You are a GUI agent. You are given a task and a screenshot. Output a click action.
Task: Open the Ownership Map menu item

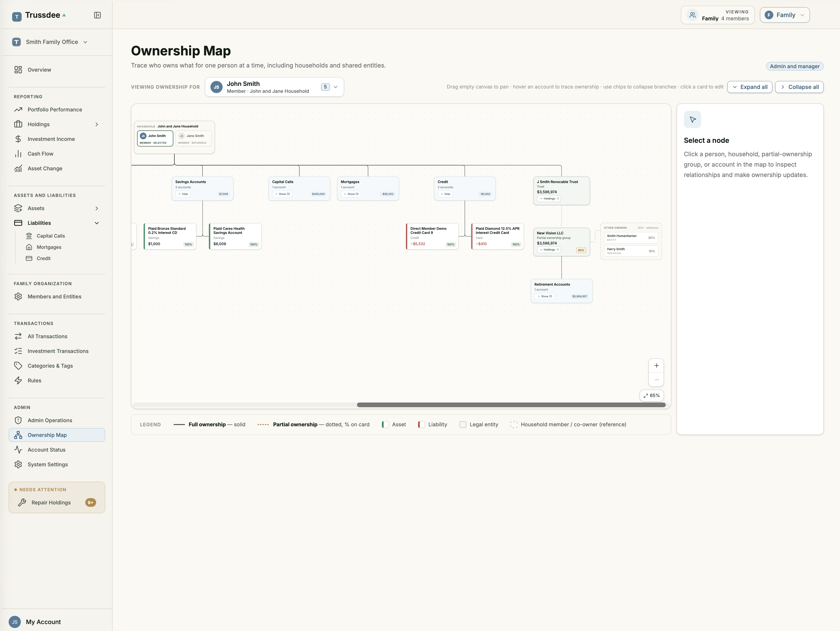[57, 435]
